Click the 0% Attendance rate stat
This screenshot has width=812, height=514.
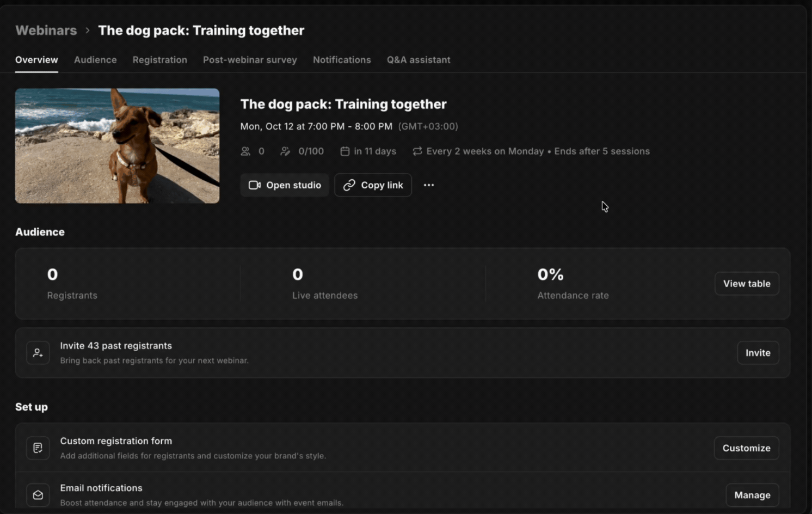point(573,284)
